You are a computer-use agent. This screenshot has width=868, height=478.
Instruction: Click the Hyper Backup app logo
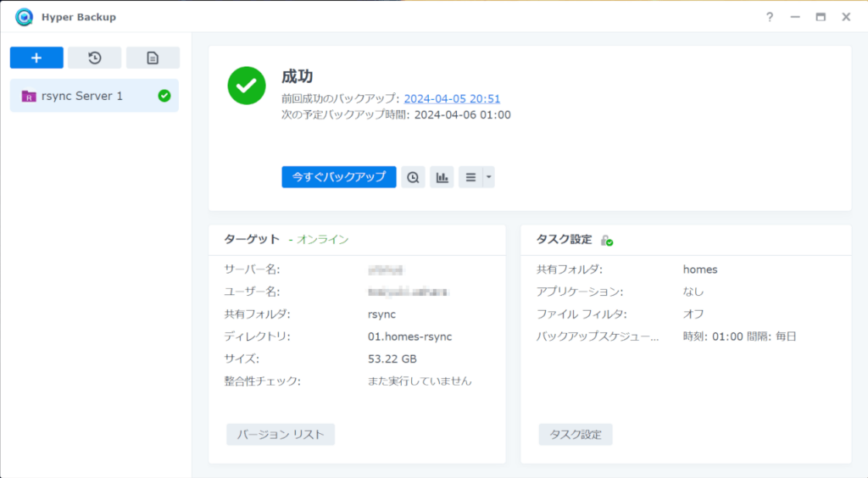(x=24, y=17)
